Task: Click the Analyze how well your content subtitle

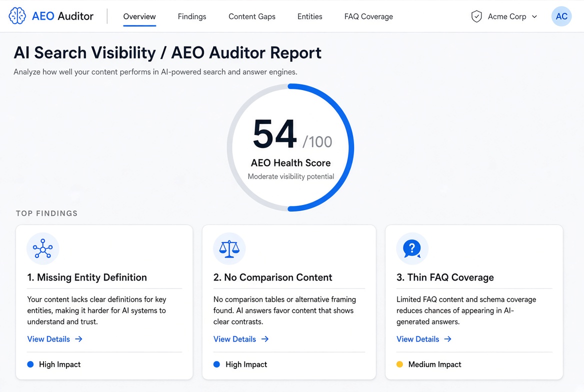Action: point(155,72)
